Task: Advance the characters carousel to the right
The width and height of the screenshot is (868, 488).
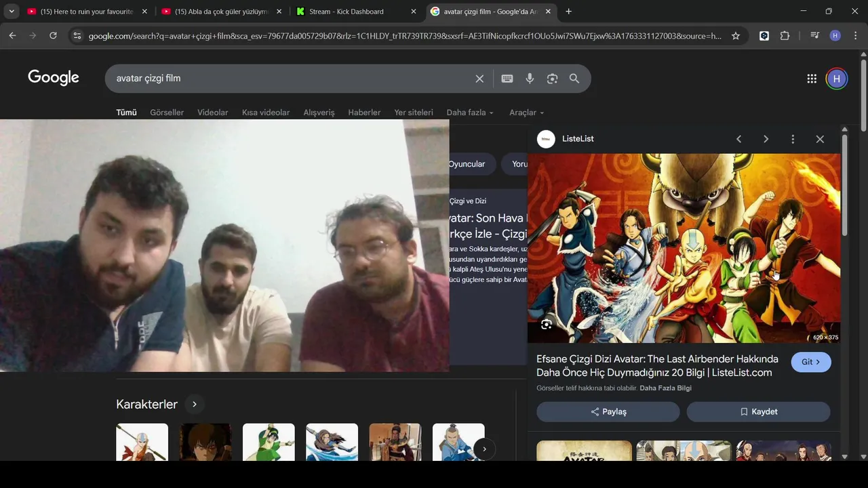Action: point(484,449)
